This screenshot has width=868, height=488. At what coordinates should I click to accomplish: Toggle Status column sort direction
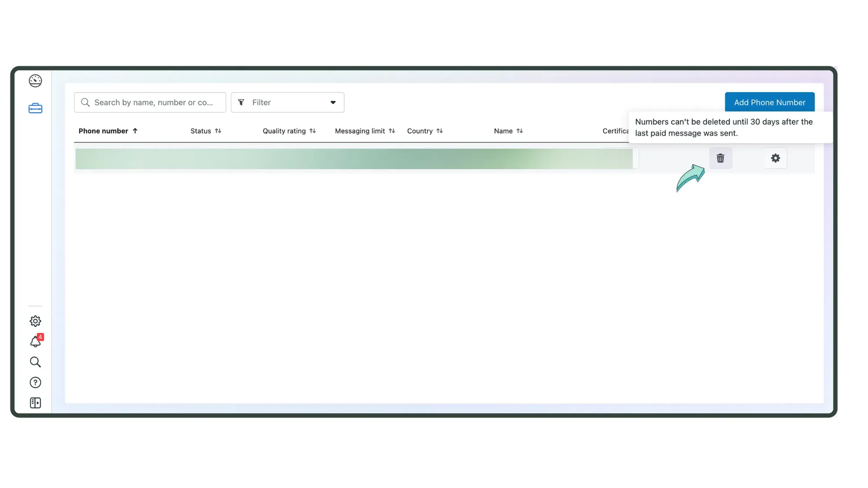click(217, 131)
